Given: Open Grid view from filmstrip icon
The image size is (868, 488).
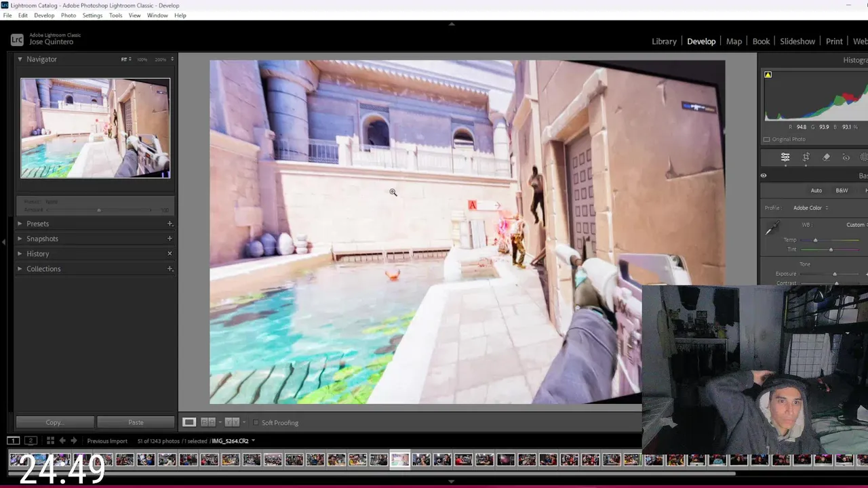Looking at the screenshot, I should pyautogui.click(x=50, y=441).
